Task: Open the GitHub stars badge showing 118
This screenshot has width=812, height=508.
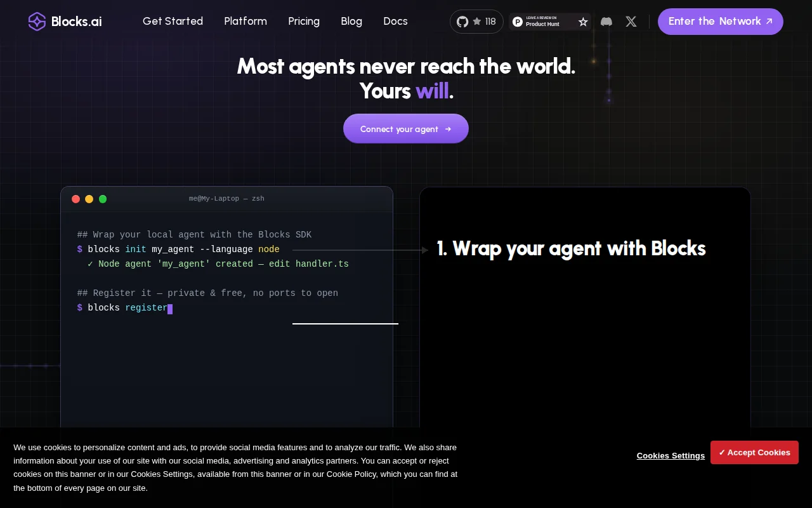Action: point(476,22)
